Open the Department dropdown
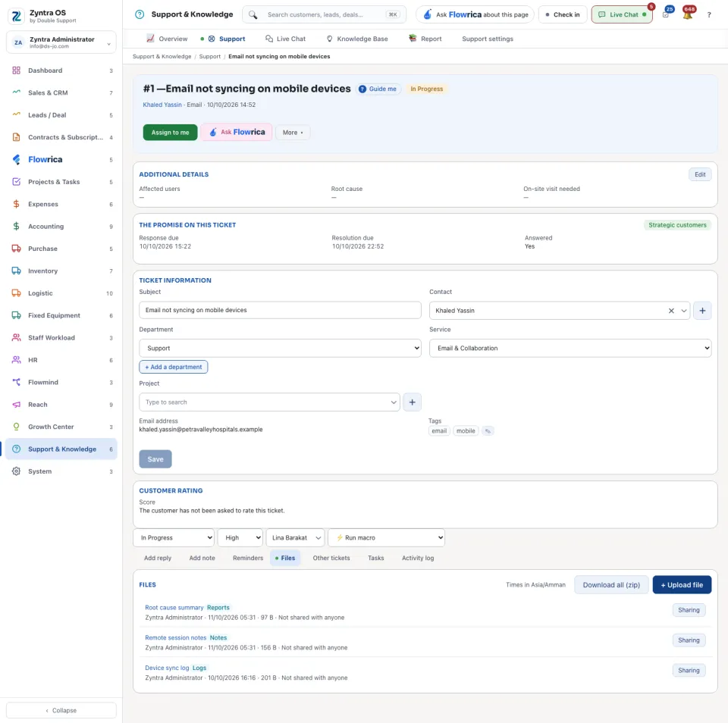The height and width of the screenshot is (723, 728). click(280, 348)
